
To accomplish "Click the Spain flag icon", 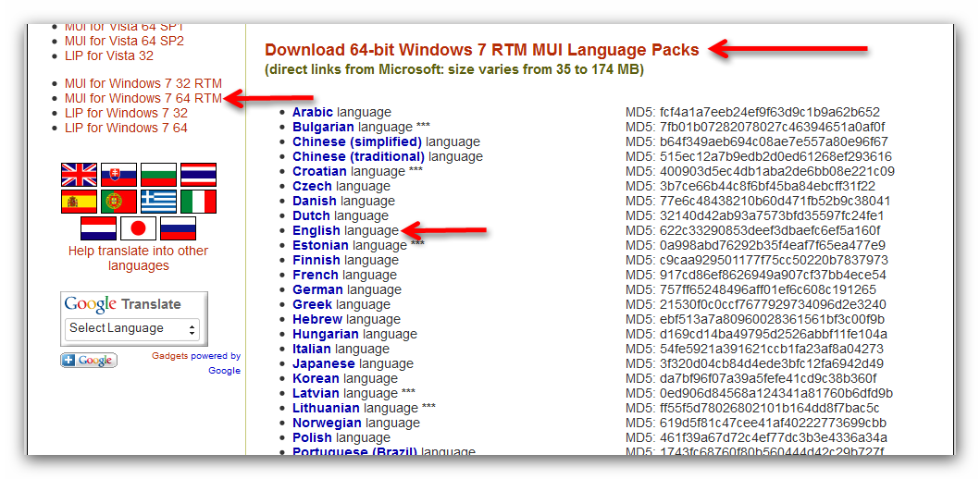I will [80, 202].
